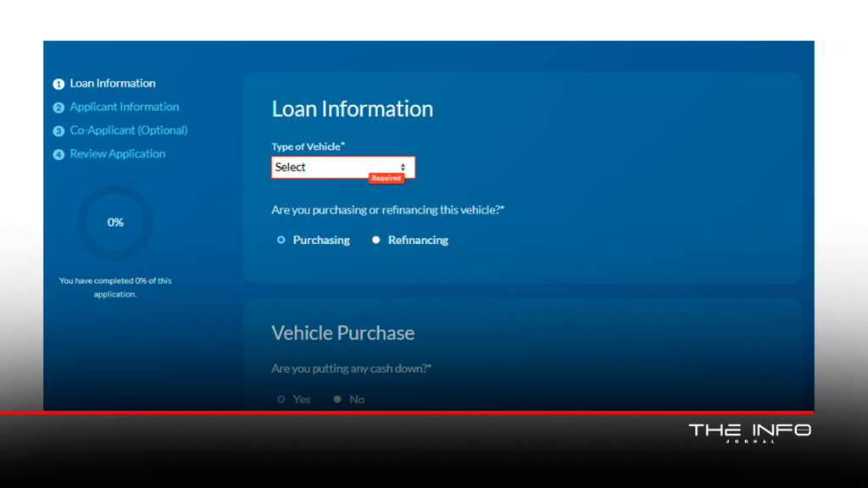Select No for putting cash down

(337, 400)
